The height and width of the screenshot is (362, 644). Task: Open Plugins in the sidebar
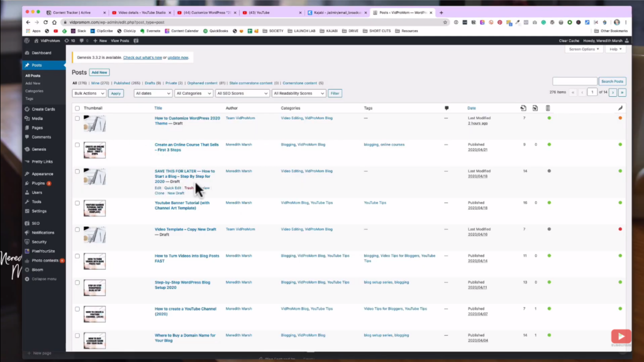(x=38, y=183)
